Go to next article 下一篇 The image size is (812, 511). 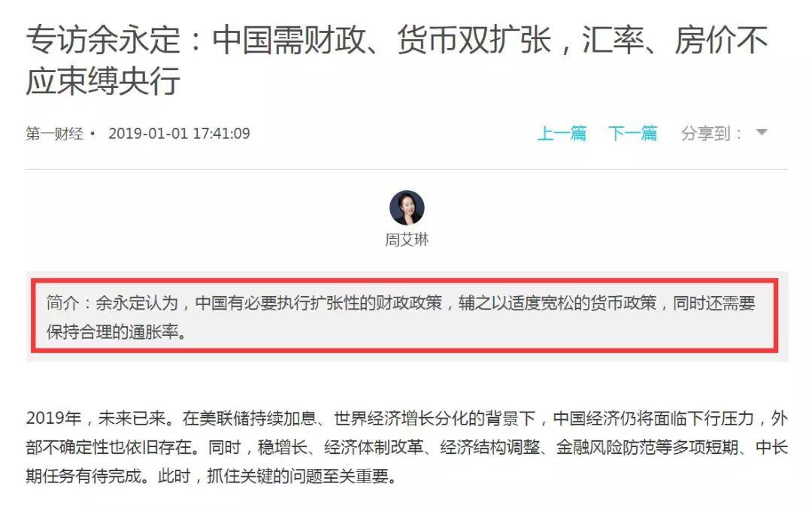pos(632,134)
